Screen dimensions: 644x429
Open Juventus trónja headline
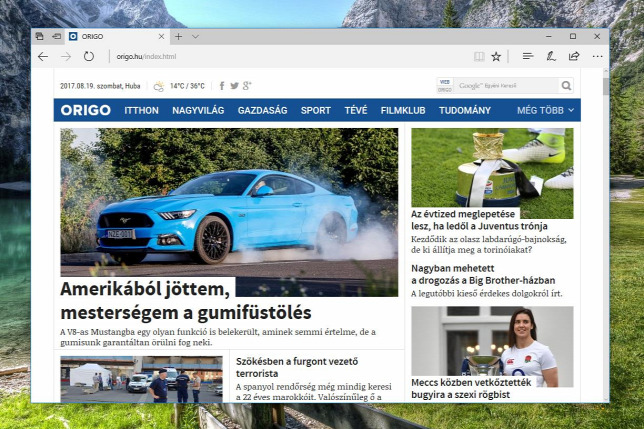[x=479, y=220]
